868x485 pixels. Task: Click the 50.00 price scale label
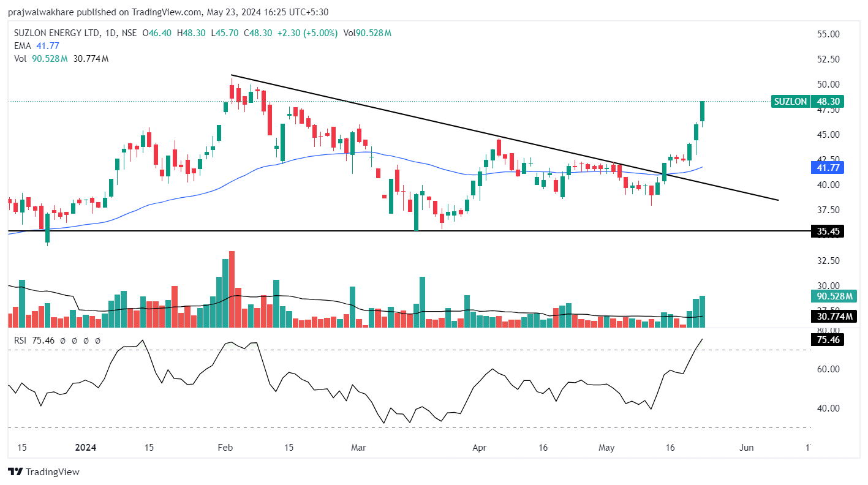pos(827,85)
